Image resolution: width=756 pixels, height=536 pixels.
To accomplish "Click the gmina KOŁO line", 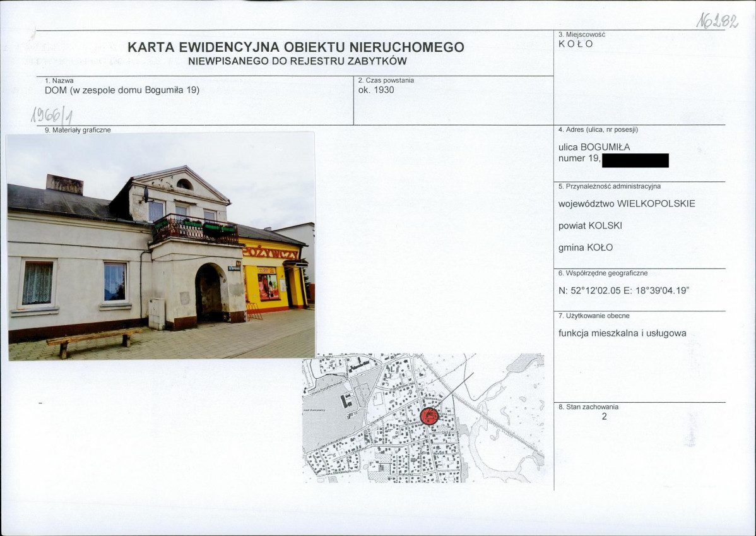I will pos(587,247).
